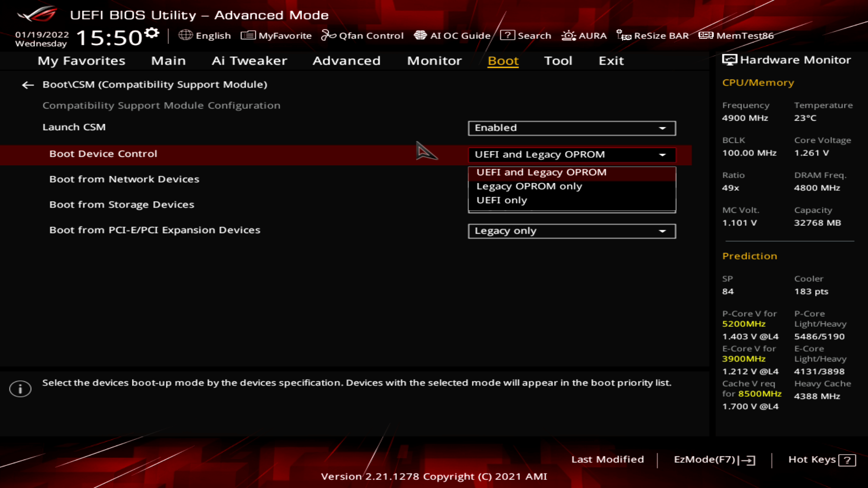The width and height of the screenshot is (868, 488).
Task: Select Legacy OPROM only option
Action: [528, 186]
